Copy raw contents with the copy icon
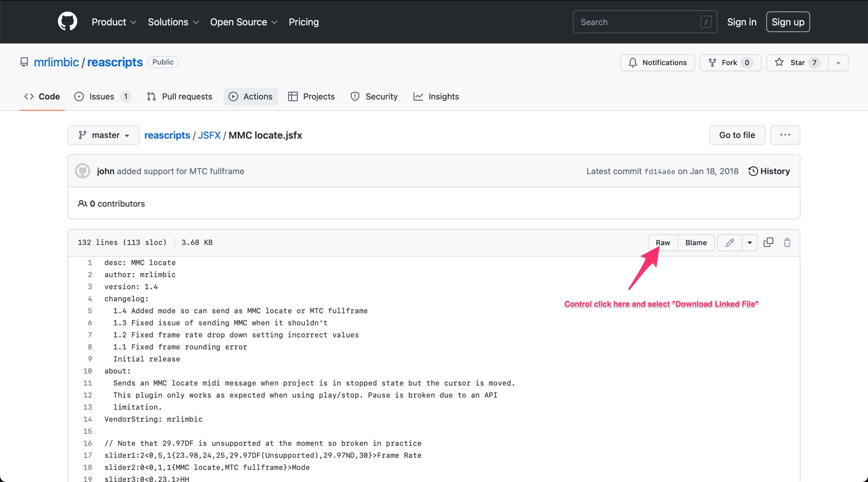Screen dimensions: 868x482 [768, 242]
